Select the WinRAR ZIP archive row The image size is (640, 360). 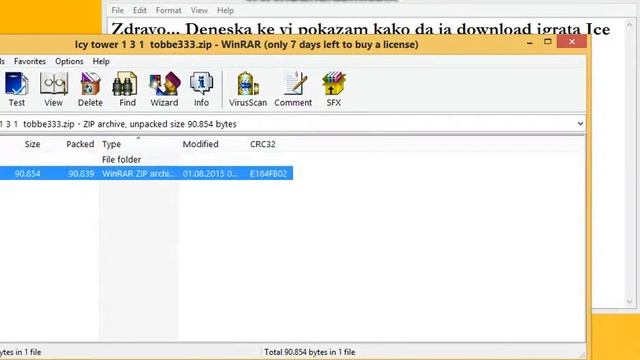click(x=146, y=173)
